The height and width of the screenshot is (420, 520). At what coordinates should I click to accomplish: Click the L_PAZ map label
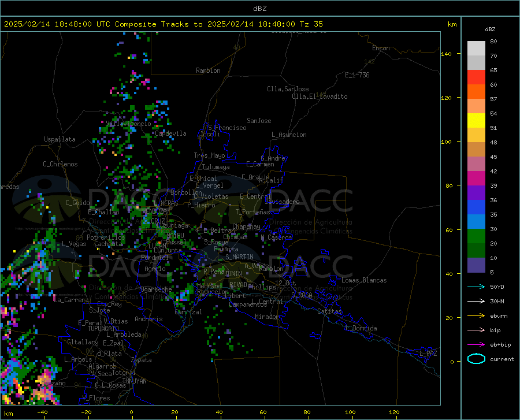(428, 354)
